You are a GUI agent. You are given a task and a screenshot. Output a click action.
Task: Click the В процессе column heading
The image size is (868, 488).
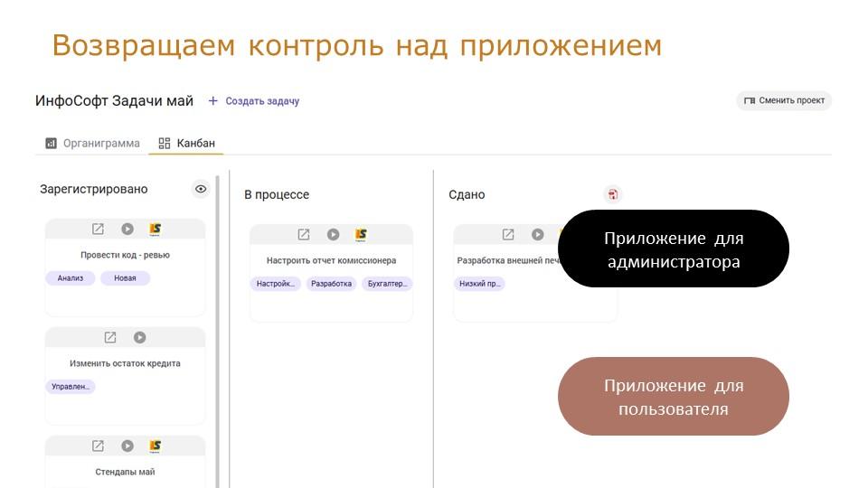click(277, 195)
